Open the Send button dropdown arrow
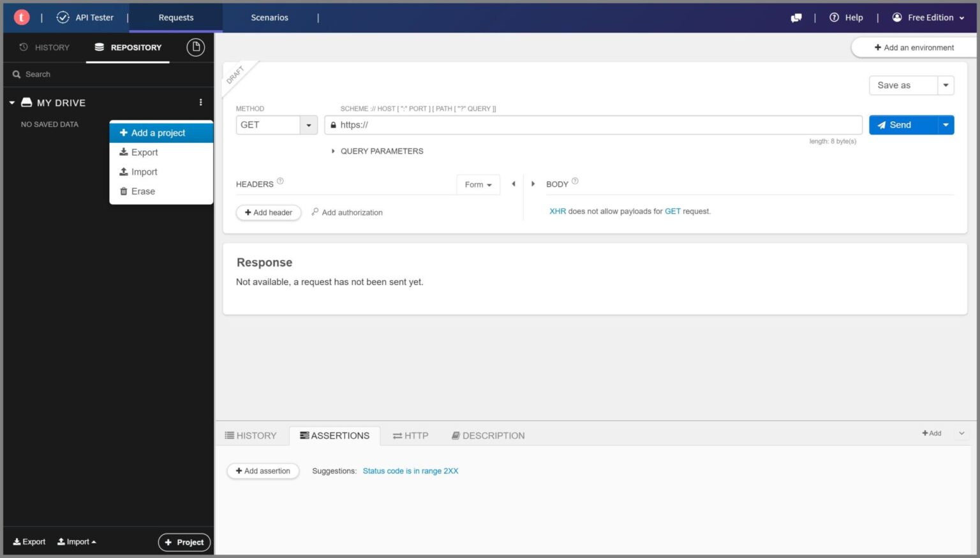 (946, 125)
